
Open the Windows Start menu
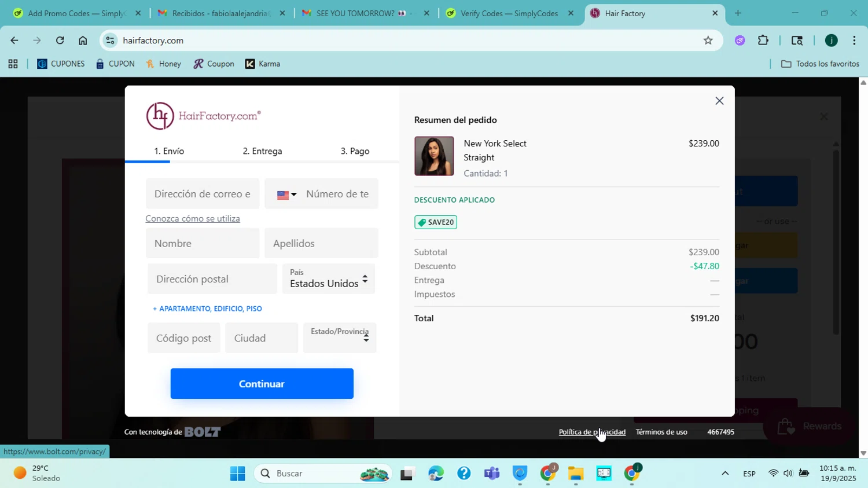click(237, 474)
